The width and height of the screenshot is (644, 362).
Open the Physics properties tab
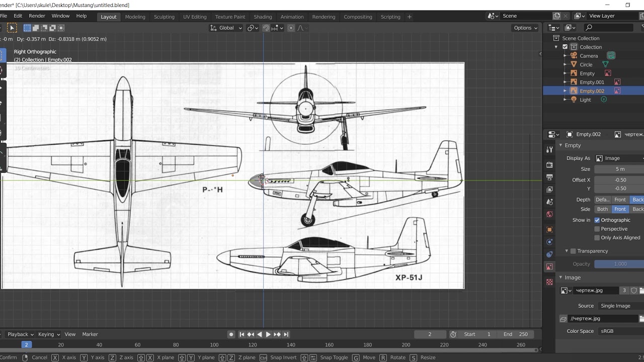click(x=549, y=242)
